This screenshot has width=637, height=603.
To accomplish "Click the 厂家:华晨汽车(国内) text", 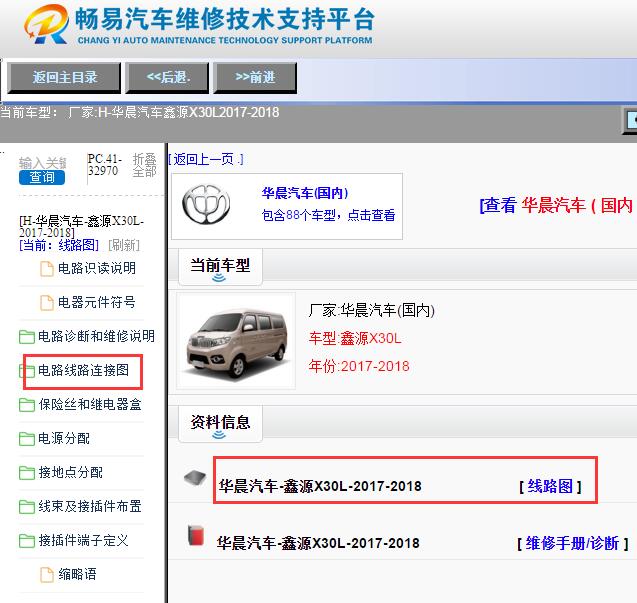I will 371,310.
